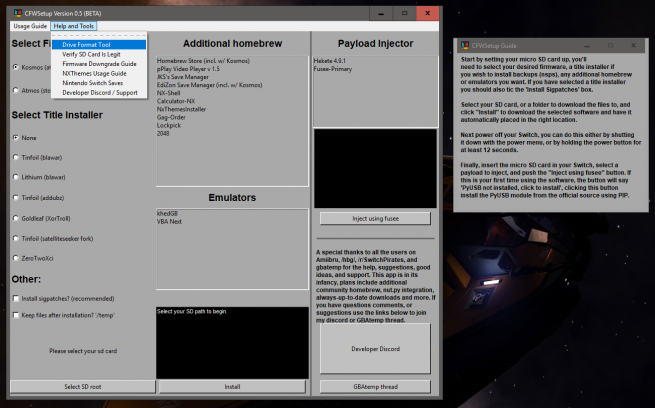Select Drive Format Tool from the menu
This screenshot has height=408, width=655.
(x=86, y=45)
